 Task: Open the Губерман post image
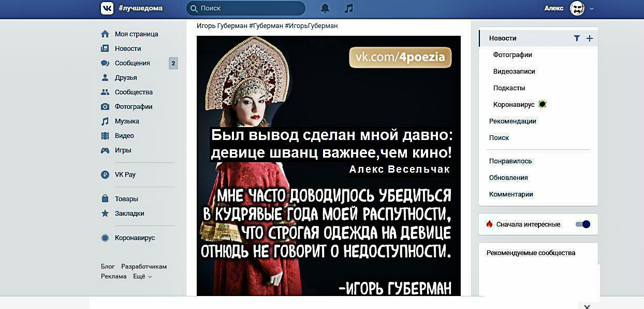[329, 166]
